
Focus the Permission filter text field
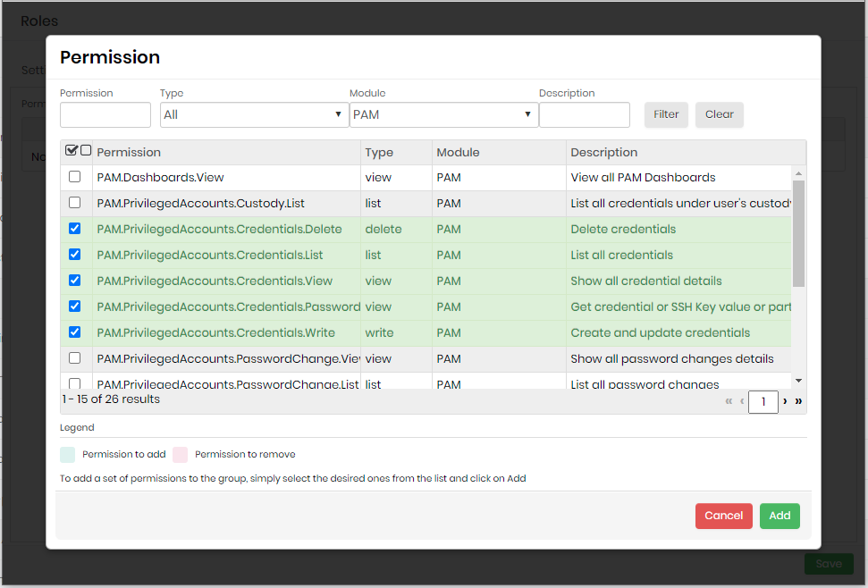105,114
